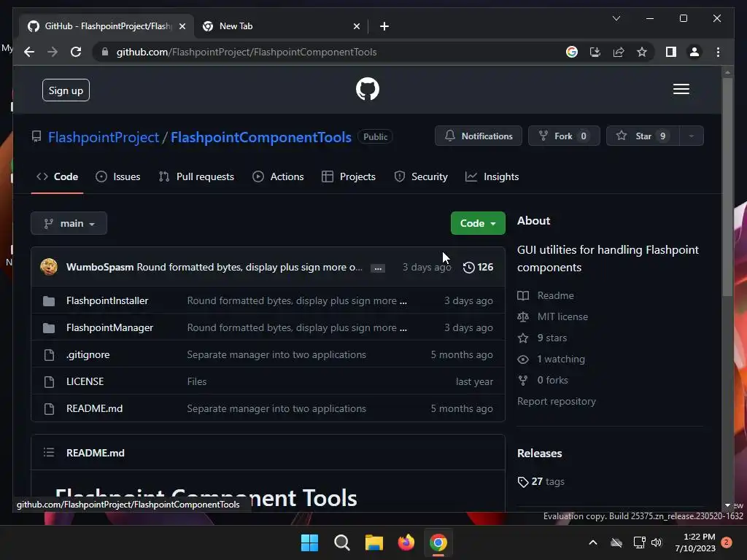The height and width of the screenshot is (560, 747).
Task: Open the main branch dropdown
Action: 69,223
